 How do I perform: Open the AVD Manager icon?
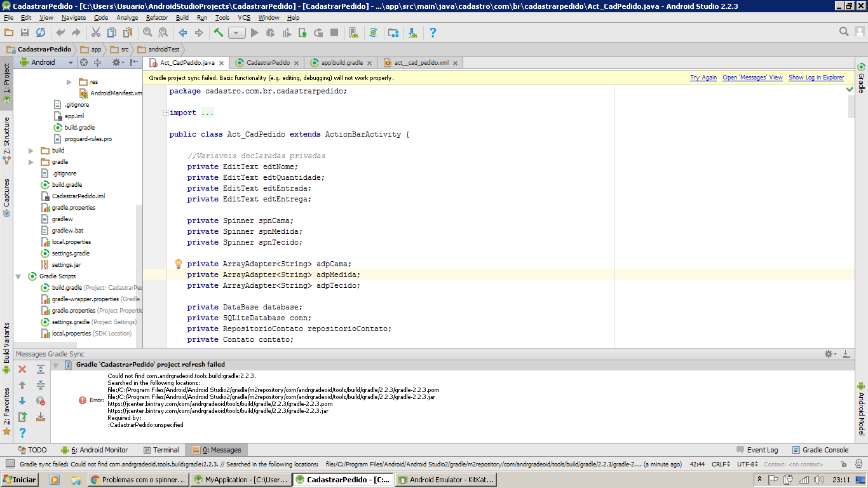354,32
